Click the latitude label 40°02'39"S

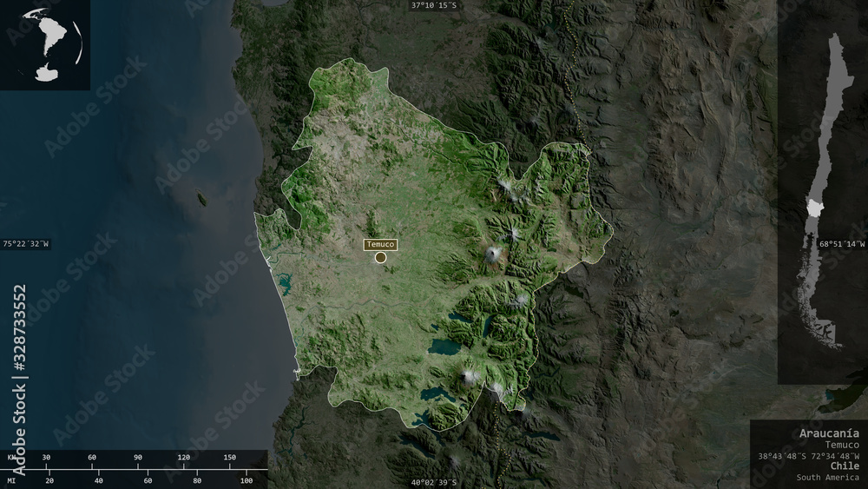[434, 482]
